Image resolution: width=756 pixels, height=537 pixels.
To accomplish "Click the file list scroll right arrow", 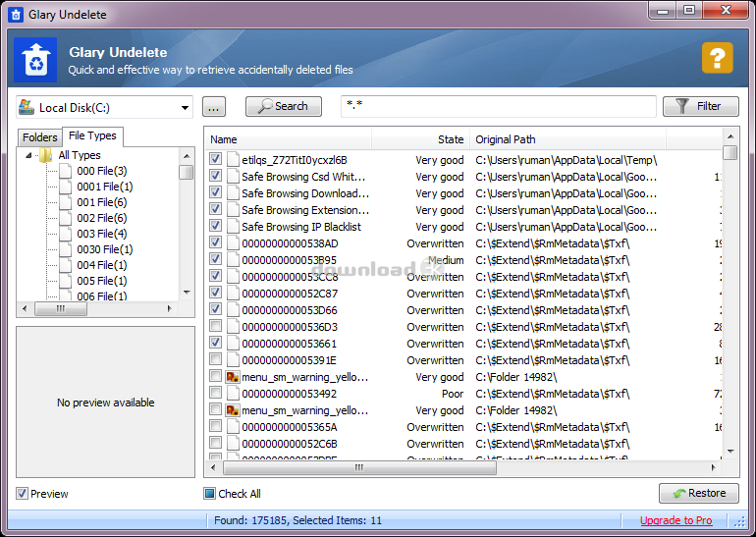I will [714, 467].
